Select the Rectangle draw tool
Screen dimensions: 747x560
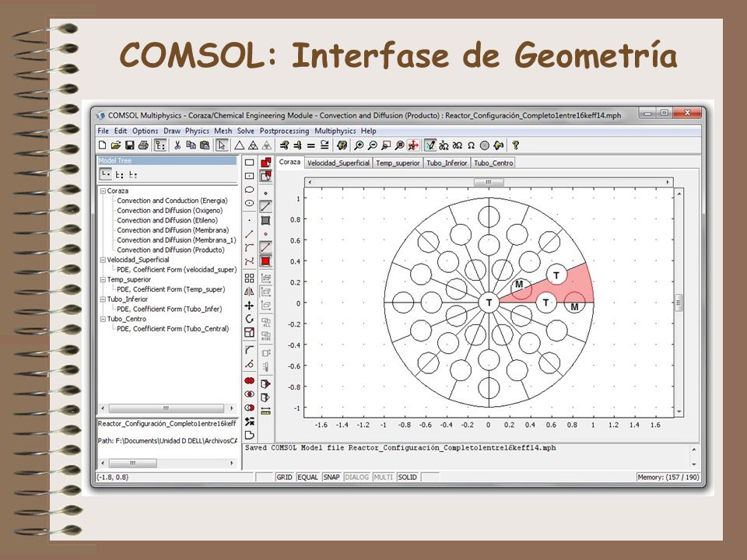click(249, 163)
